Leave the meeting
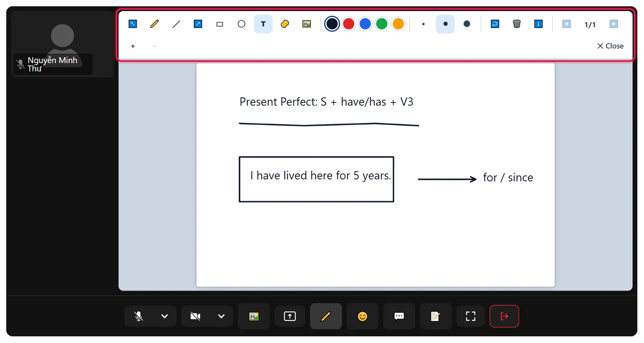Viewport: 644px width, 343px height. point(504,316)
